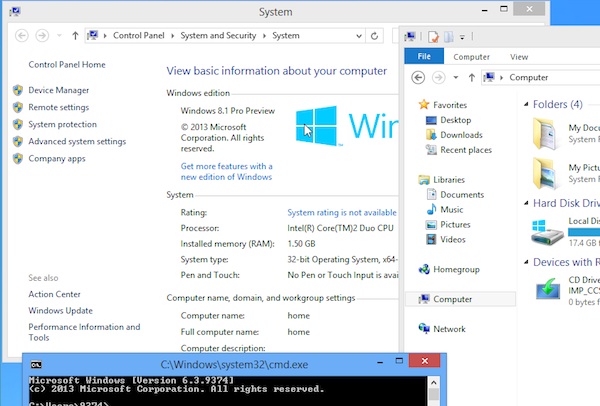Image resolution: width=600 pixels, height=406 pixels.
Task: Select Favorites in navigation pane
Action: [450, 105]
